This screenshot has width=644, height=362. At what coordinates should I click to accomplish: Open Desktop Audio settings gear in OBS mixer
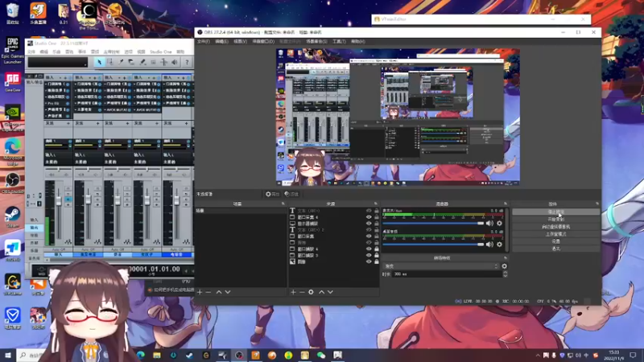(499, 245)
